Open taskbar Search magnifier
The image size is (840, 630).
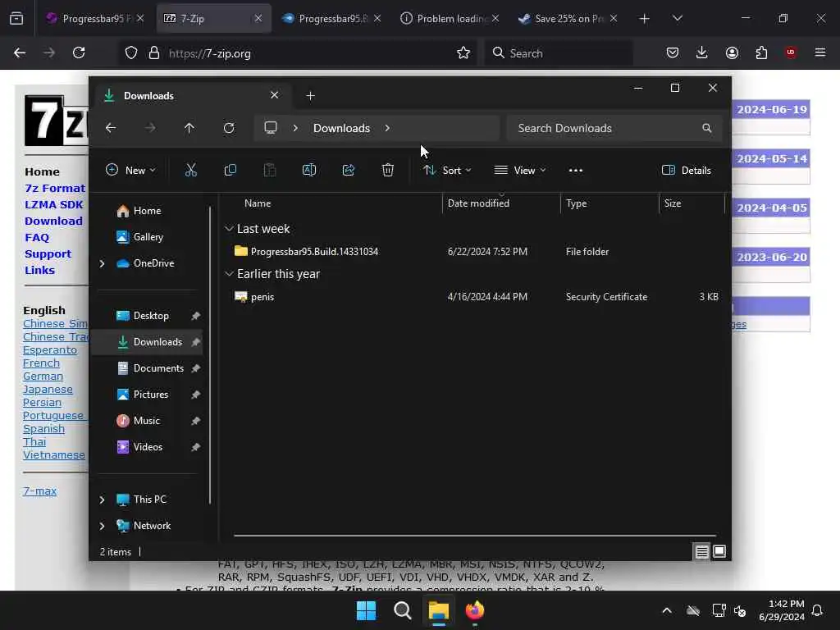[x=402, y=610]
